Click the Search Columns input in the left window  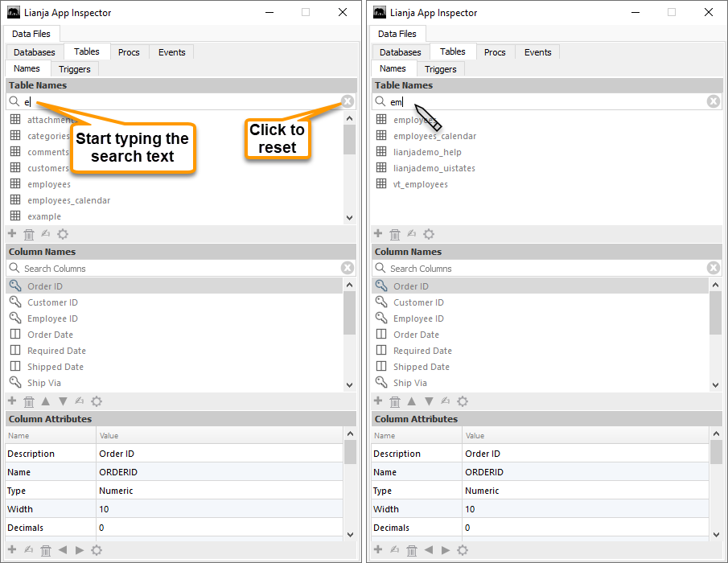coord(177,268)
